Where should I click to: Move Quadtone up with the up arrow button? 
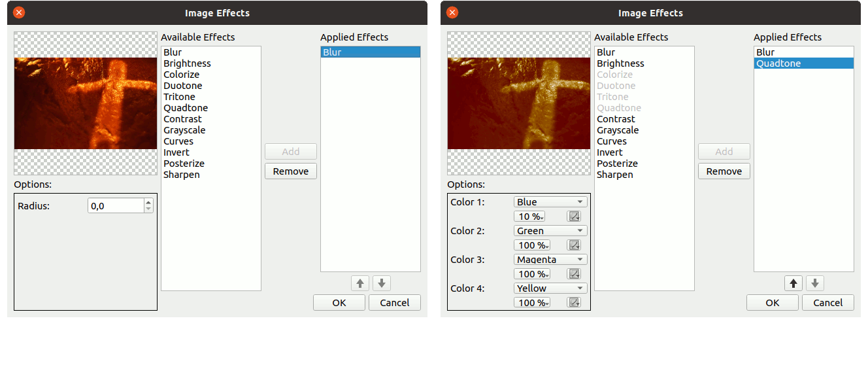coord(793,283)
